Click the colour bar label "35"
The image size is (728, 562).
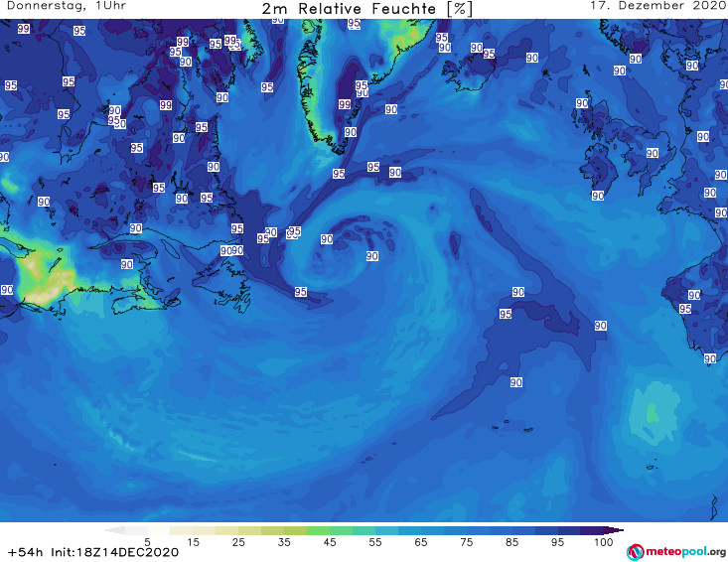pyautogui.click(x=284, y=542)
